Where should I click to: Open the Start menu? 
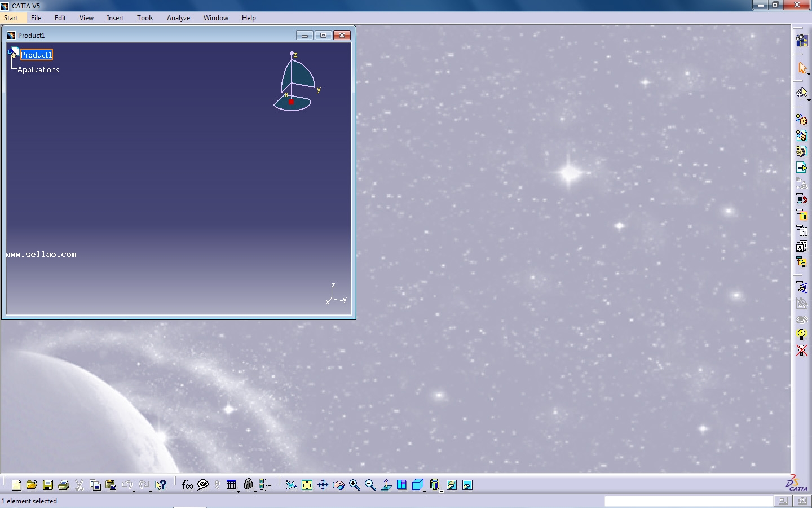click(11, 18)
